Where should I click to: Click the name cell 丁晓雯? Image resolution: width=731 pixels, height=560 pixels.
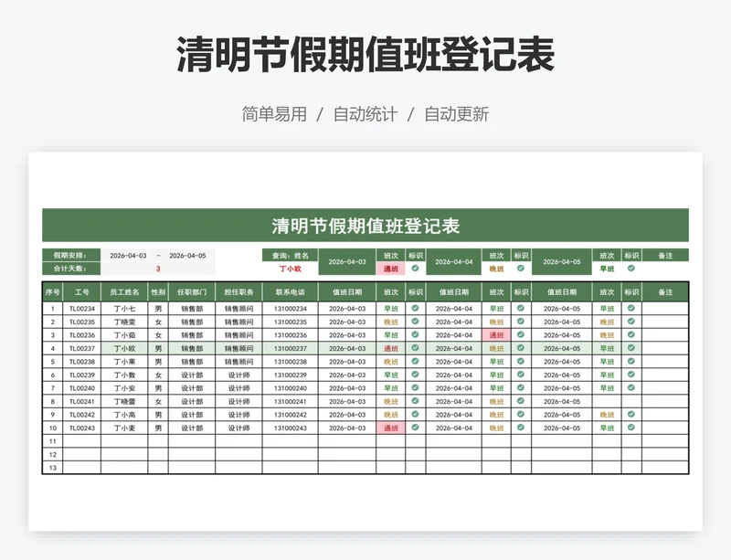[x=124, y=322]
